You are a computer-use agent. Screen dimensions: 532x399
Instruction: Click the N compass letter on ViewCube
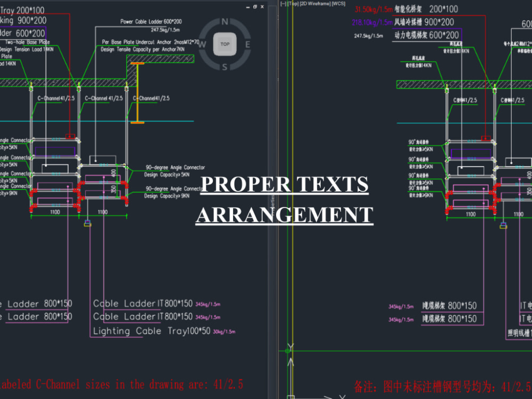click(225, 22)
